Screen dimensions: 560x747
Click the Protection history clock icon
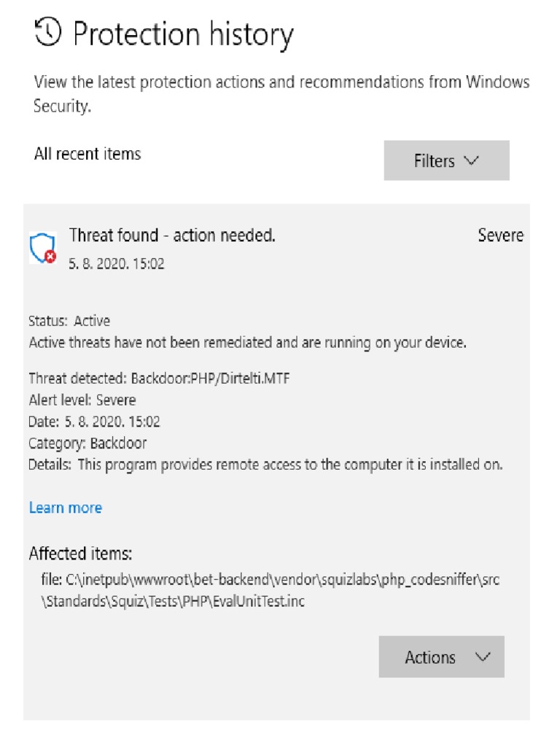(x=48, y=33)
